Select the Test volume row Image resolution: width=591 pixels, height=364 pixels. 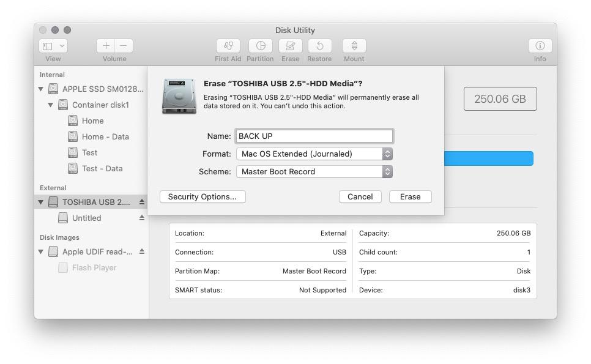click(x=91, y=152)
